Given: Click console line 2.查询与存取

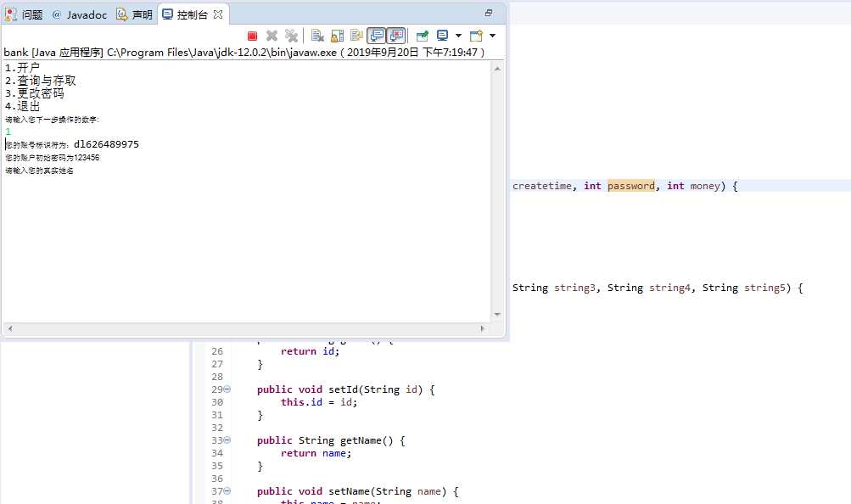Looking at the screenshot, I should [41, 81].
